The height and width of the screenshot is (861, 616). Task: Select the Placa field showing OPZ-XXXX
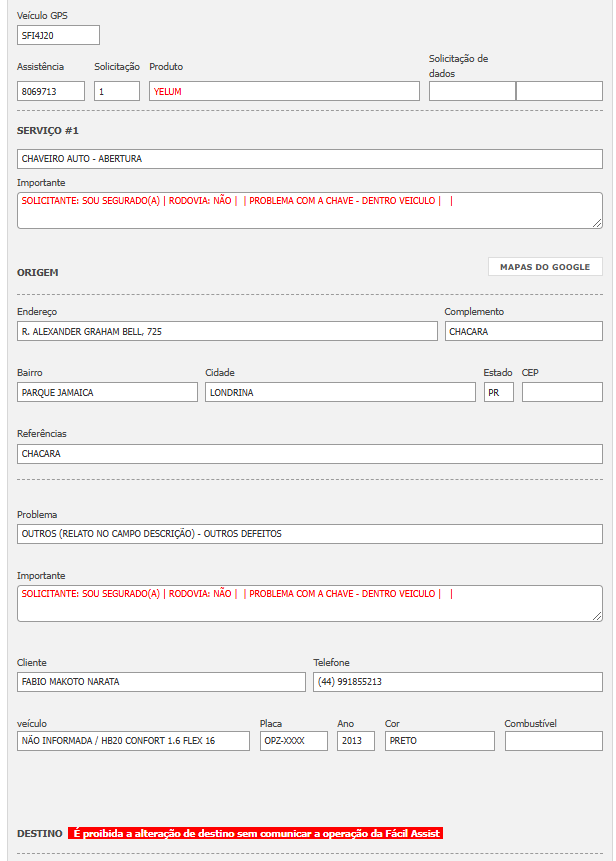294,741
